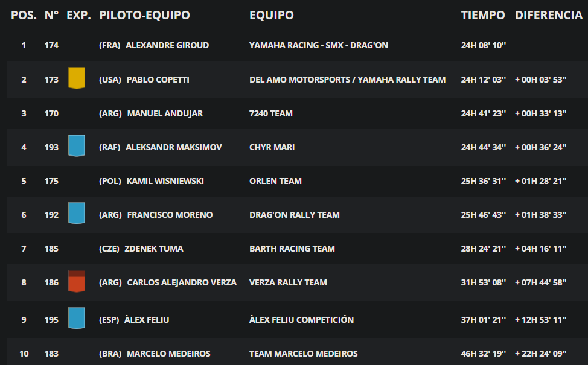Screen dimensions: 588x365
Task: Click the DIFERENCIA column header
Action: (x=549, y=15)
